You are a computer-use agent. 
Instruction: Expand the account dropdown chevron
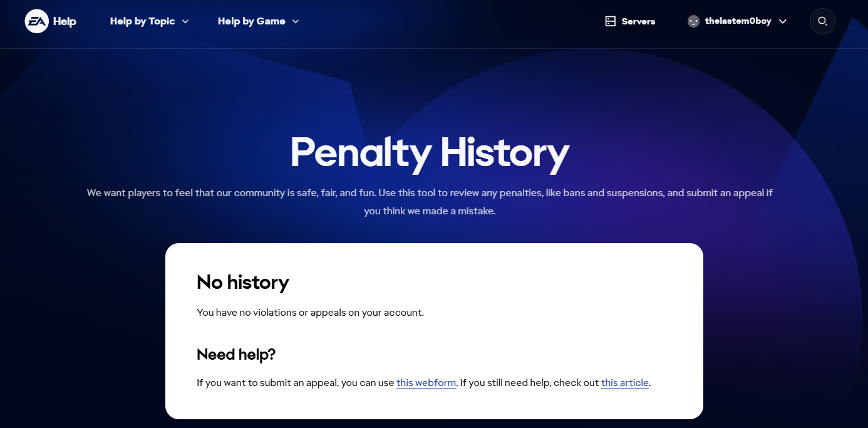[783, 21]
